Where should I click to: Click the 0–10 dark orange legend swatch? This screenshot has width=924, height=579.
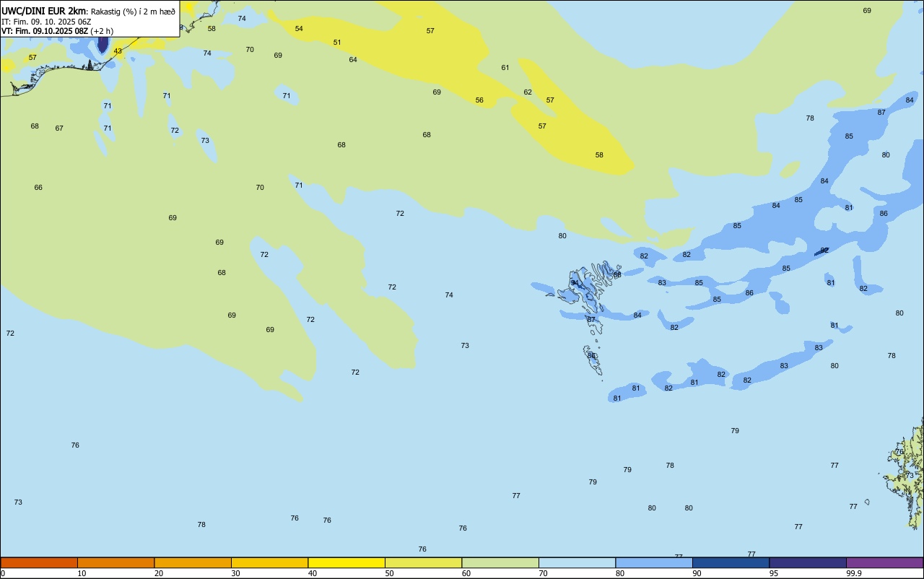[39, 562]
